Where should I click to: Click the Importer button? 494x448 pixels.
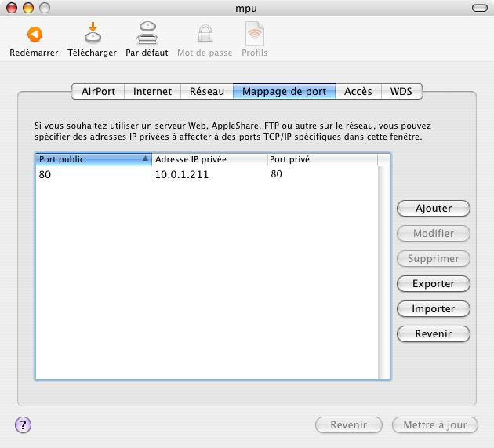(434, 308)
